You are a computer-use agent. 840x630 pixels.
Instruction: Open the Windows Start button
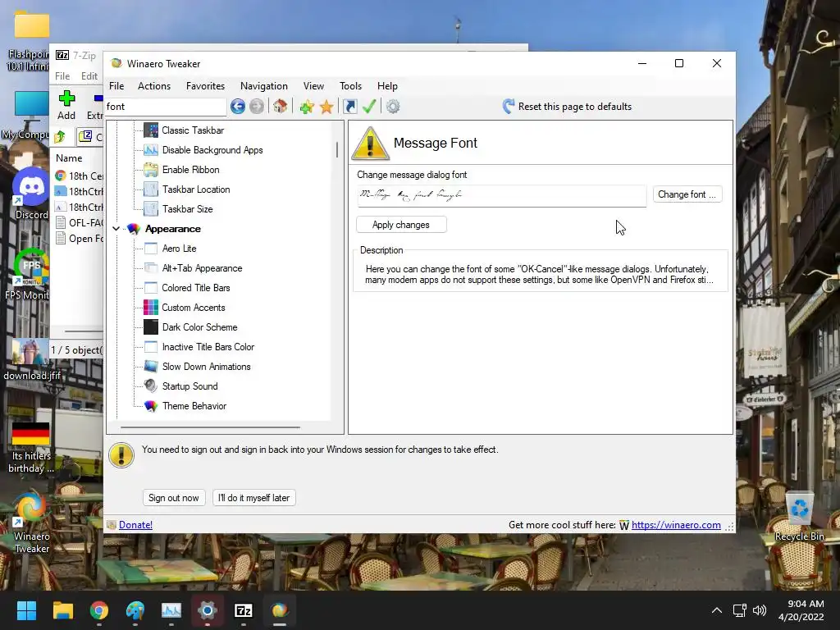(x=26, y=610)
